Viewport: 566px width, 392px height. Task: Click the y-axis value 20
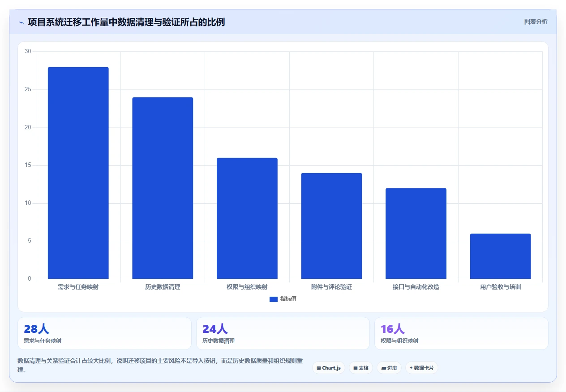pyautogui.click(x=28, y=128)
